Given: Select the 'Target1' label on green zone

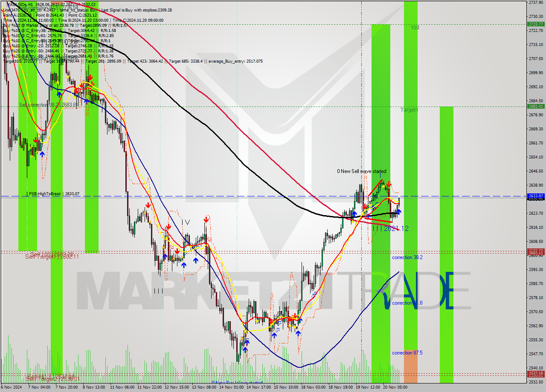Looking at the screenshot, I should (409, 110).
